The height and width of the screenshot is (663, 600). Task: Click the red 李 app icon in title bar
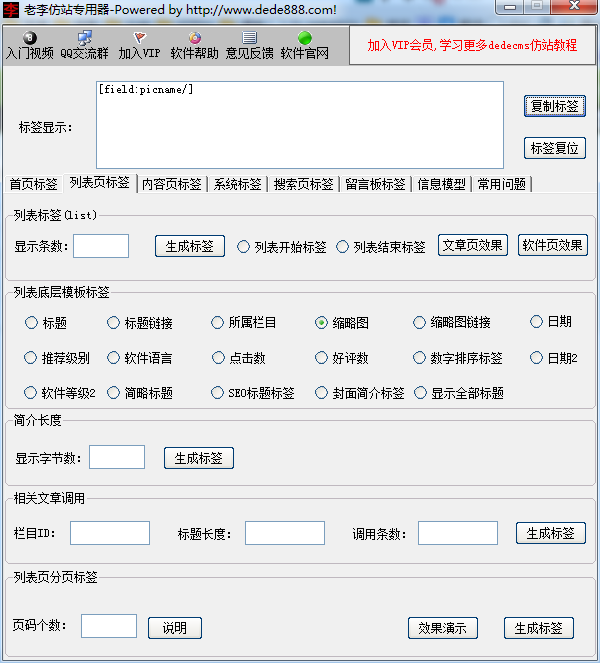[11, 9]
